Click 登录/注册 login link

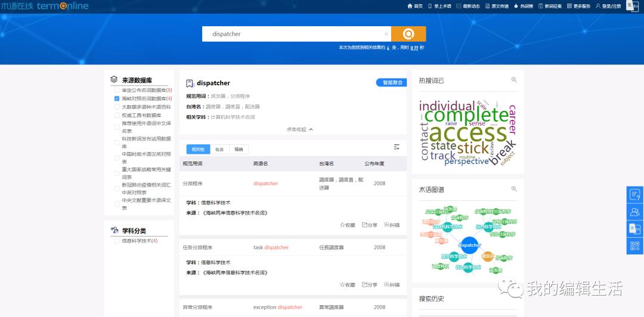pos(608,6)
